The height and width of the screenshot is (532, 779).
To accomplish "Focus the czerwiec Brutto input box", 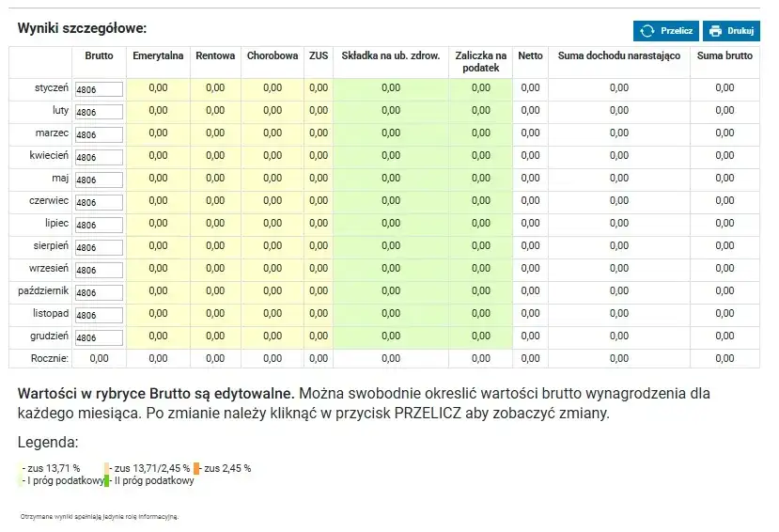I will 99,202.
